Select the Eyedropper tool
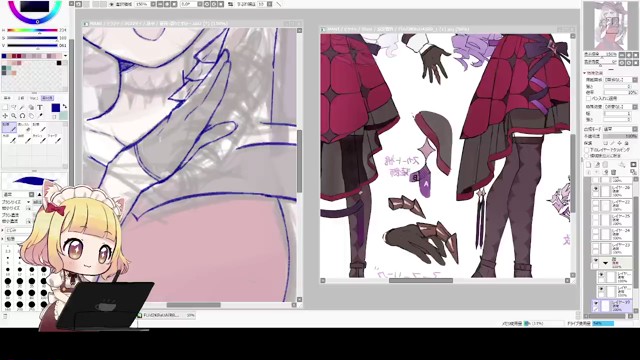Image resolution: width=640 pixels, height=360 pixels. (40, 116)
